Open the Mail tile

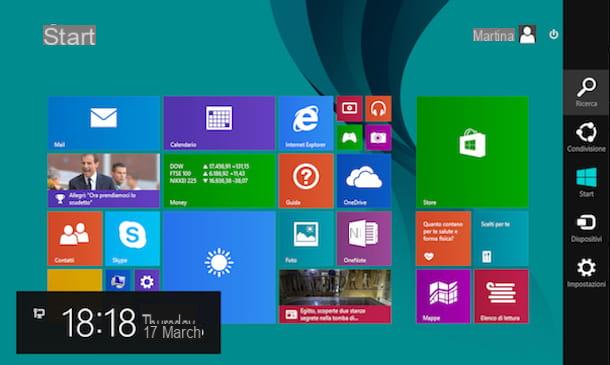pos(104,123)
